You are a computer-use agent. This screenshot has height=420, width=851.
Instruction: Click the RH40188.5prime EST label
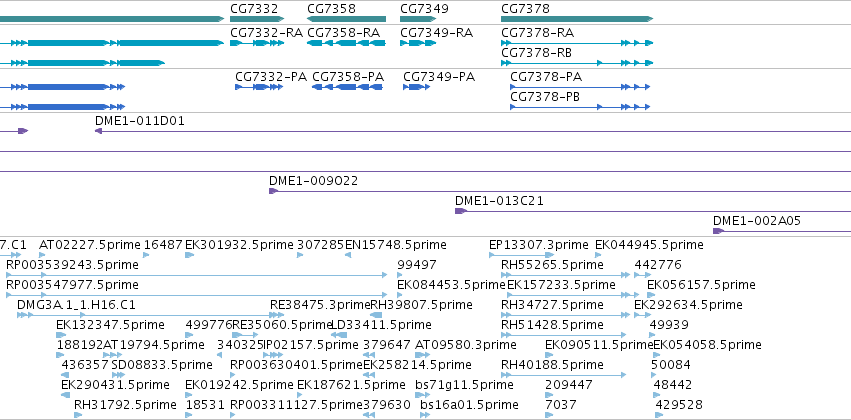pos(552,365)
